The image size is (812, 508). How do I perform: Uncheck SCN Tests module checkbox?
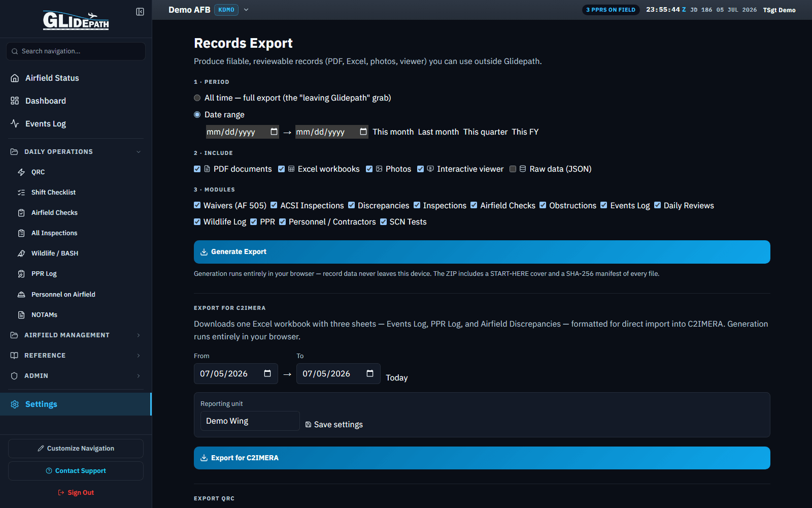tap(384, 222)
